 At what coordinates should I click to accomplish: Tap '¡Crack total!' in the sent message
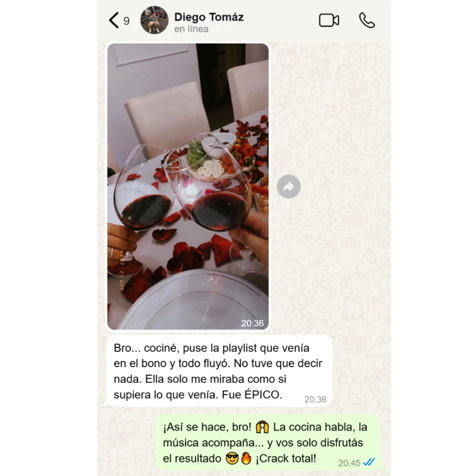coord(286,458)
